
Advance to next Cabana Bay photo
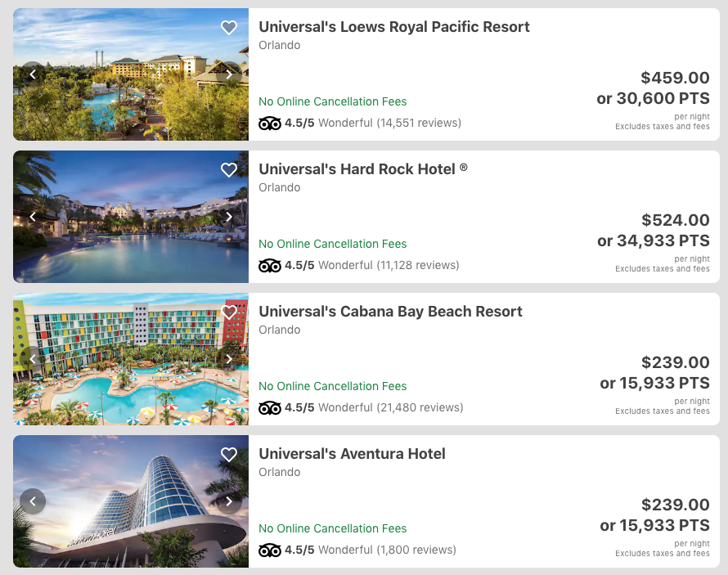click(229, 359)
